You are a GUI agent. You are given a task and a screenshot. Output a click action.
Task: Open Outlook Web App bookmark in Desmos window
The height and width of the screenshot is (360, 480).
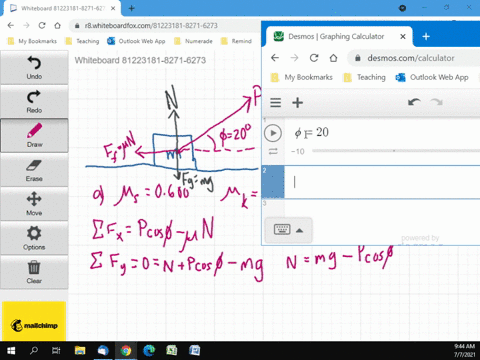click(432, 77)
